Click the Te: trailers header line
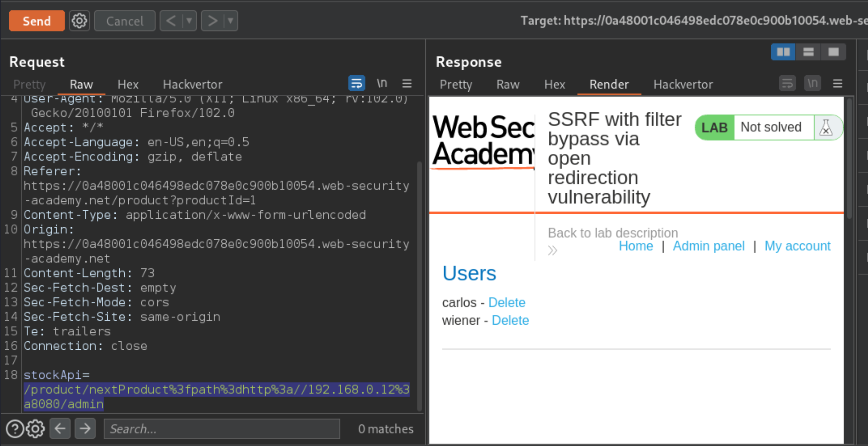 tap(67, 331)
